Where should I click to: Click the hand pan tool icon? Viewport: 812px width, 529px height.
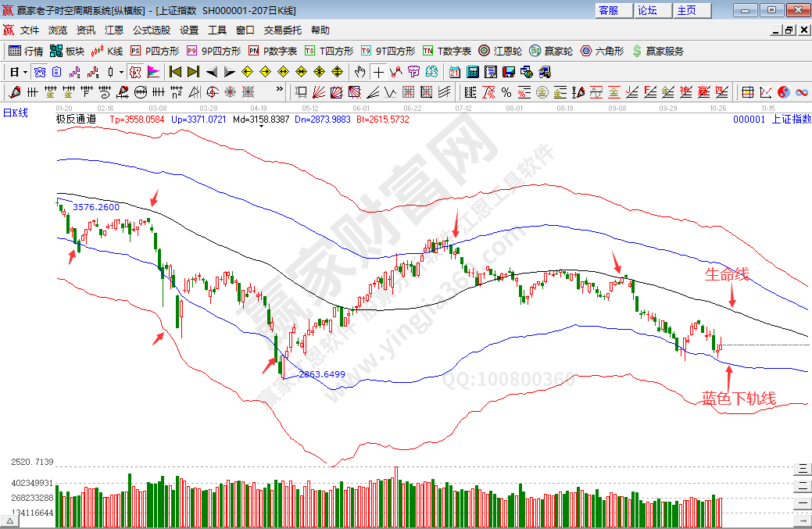pyautogui.click(x=359, y=72)
